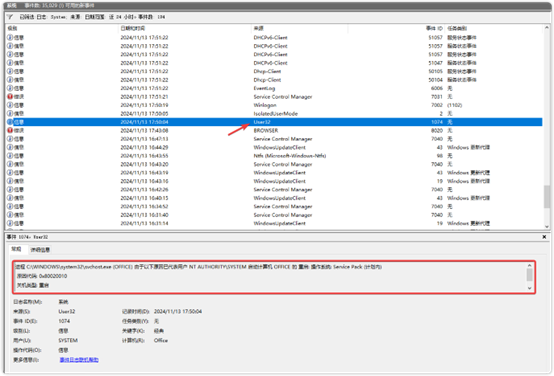Select the date cell 2024/11/13 17:50:19

144,105
